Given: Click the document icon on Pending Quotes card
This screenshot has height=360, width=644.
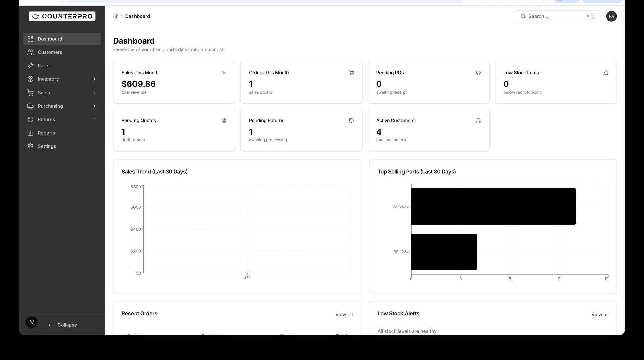Looking at the screenshot, I should (224, 120).
